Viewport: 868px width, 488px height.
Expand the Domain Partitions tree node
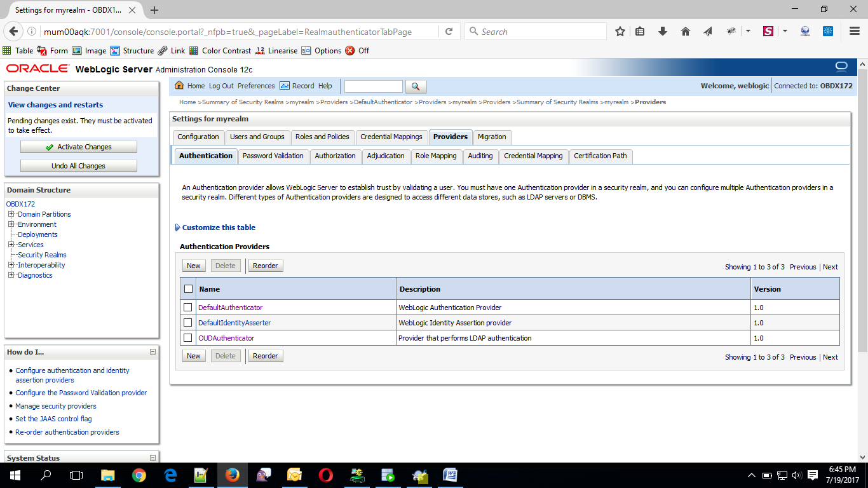(11, 214)
